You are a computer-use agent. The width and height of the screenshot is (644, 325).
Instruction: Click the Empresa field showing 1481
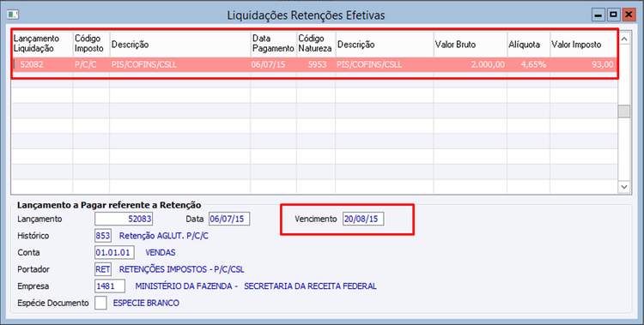[x=110, y=286]
